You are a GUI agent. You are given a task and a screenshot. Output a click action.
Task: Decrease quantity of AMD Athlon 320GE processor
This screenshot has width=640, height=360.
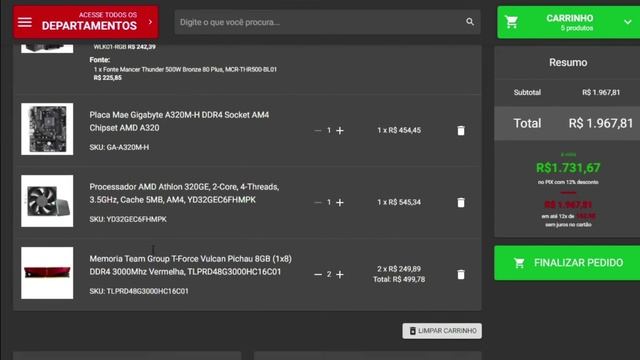[318, 202]
